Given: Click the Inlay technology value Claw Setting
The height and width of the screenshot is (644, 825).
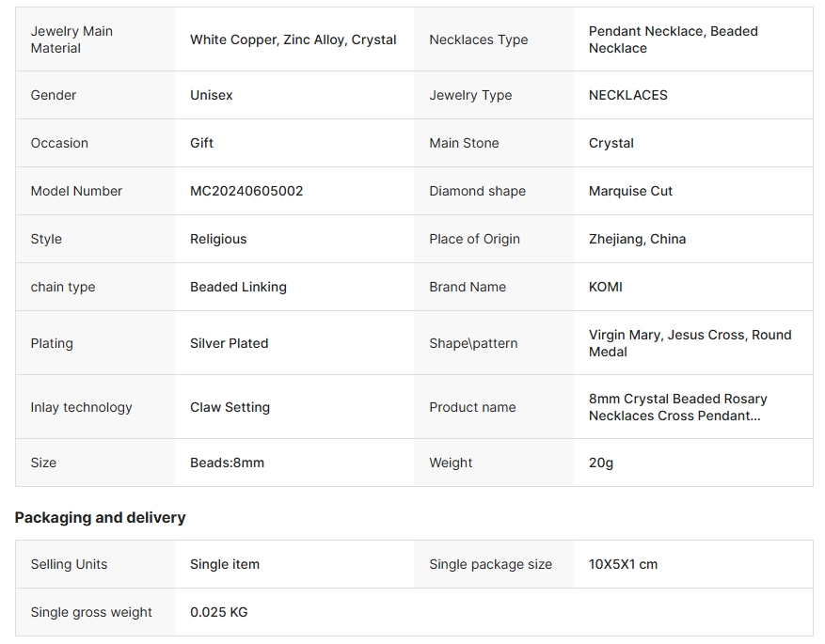Looking at the screenshot, I should [230, 407].
